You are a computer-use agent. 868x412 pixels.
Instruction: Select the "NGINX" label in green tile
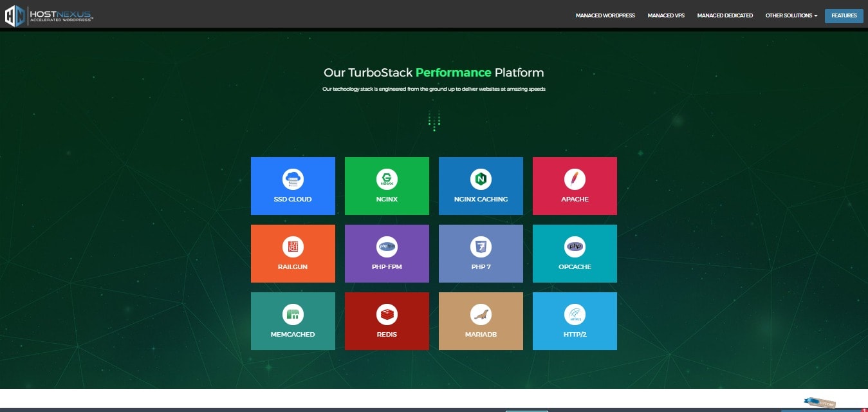(x=387, y=200)
